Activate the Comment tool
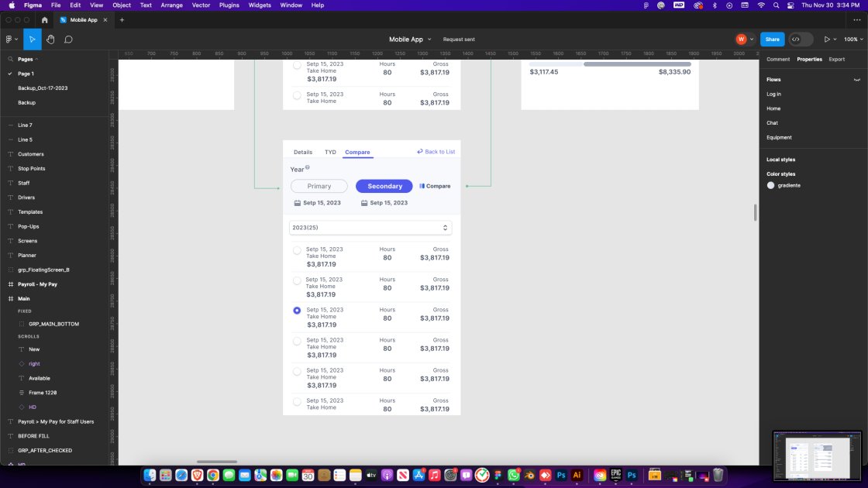This screenshot has height=488, width=868. tap(68, 40)
